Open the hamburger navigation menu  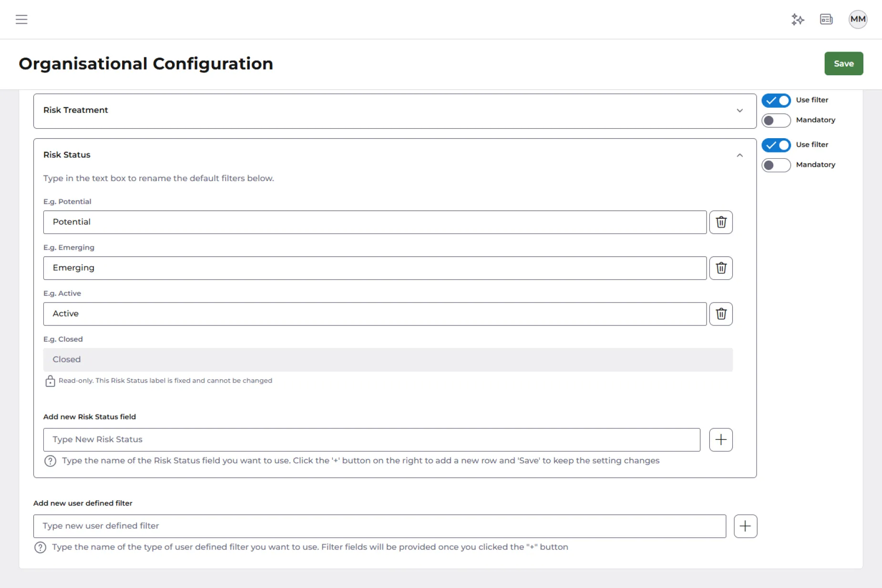coord(21,20)
